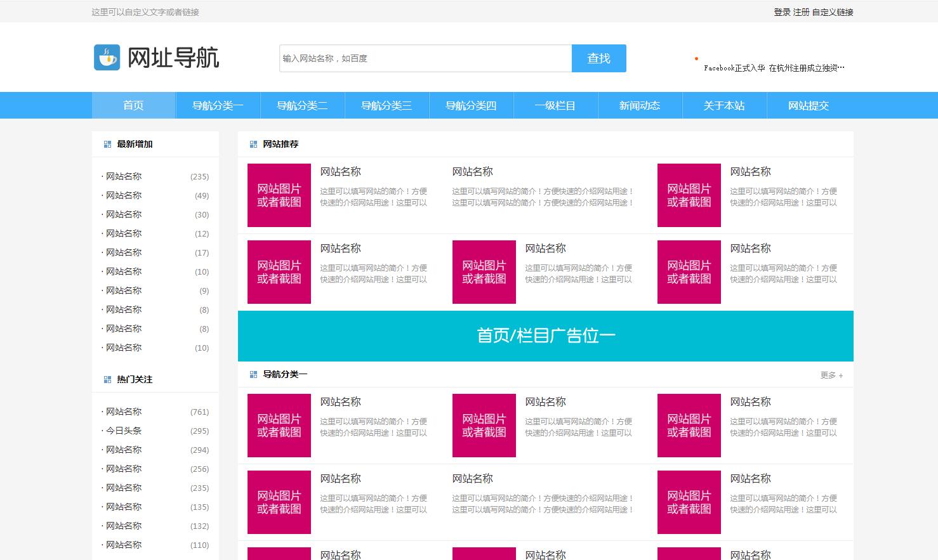Viewport: 938px width, 560px height.
Task: Click the first 网站图片或者截图 thumbnail under 网站推荐
Action: 279,195
